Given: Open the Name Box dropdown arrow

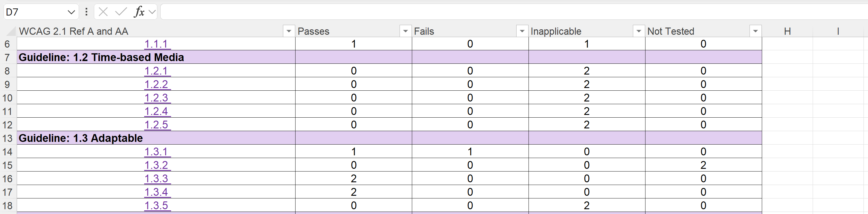Looking at the screenshot, I should coord(71,13).
